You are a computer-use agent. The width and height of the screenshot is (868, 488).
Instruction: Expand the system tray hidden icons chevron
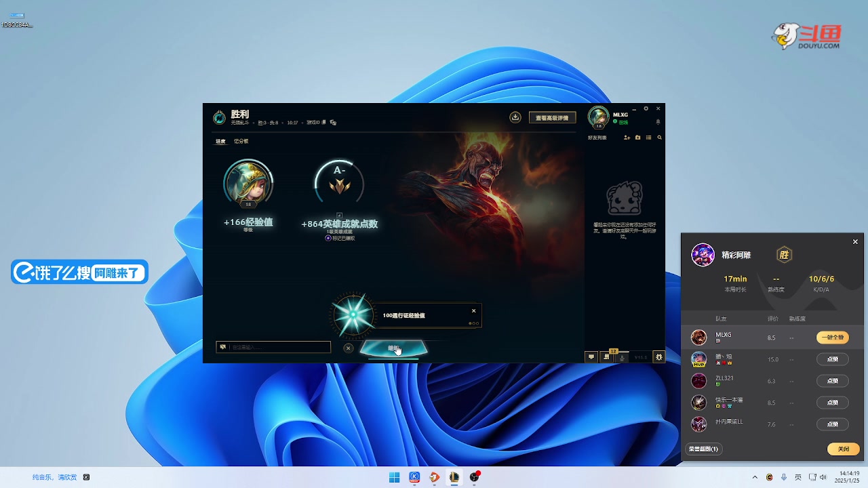coord(755,477)
